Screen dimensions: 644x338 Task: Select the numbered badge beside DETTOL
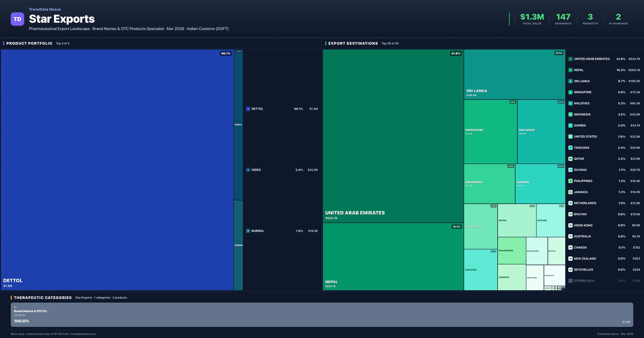[x=248, y=109]
